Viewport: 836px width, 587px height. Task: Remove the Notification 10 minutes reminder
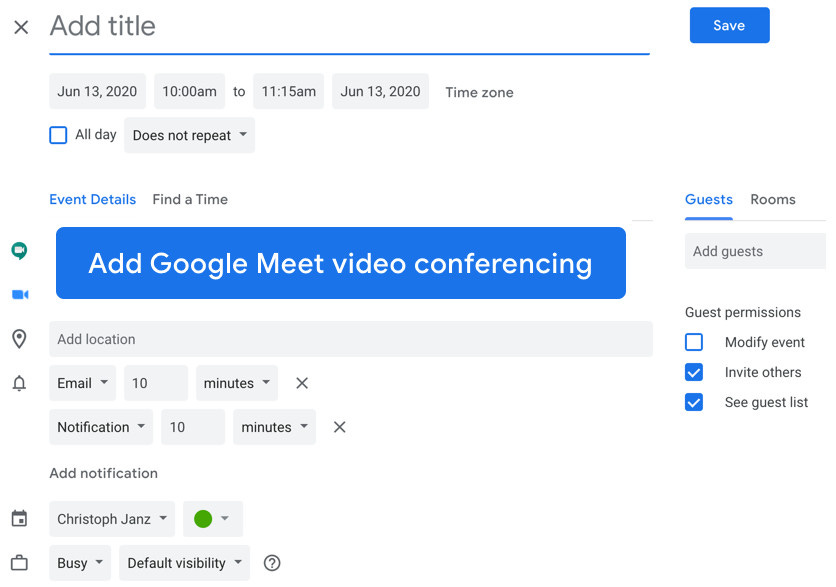pyautogui.click(x=340, y=427)
